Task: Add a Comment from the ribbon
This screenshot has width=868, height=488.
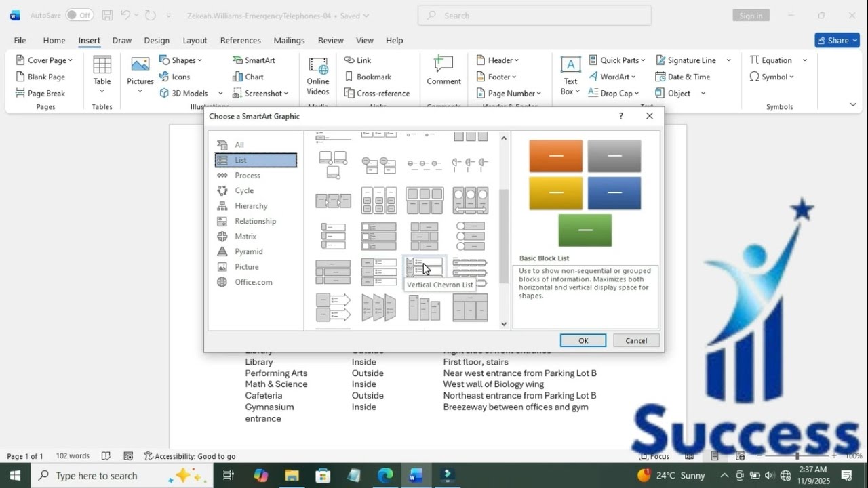Action: [443, 70]
